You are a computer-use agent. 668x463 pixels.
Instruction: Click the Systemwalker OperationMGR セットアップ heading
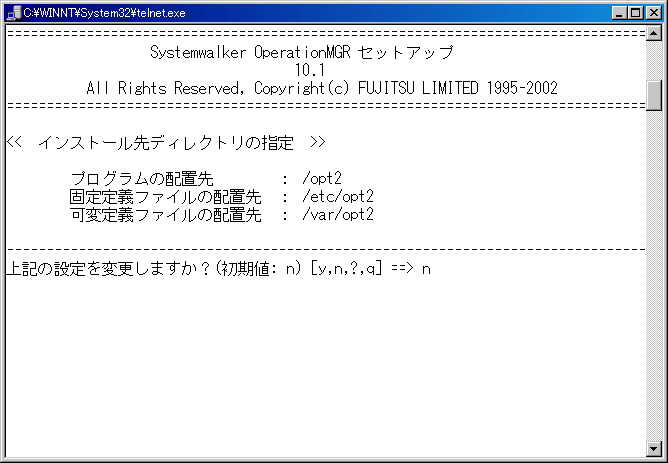pyautogui.click(x=302, y=52)
